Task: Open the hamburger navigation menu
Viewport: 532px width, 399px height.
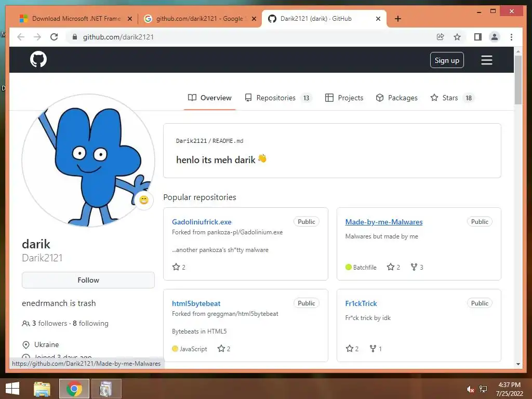Action: [486, 60]
